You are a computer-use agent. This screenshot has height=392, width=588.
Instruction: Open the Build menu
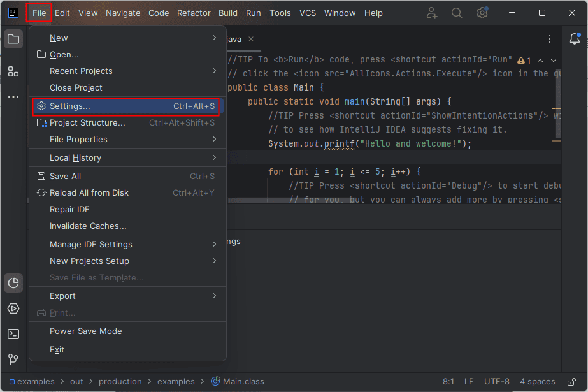point(228,13)
